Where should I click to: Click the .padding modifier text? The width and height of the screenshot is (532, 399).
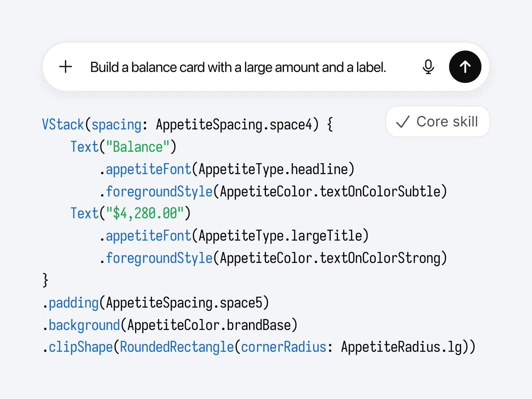click(71, 303)
